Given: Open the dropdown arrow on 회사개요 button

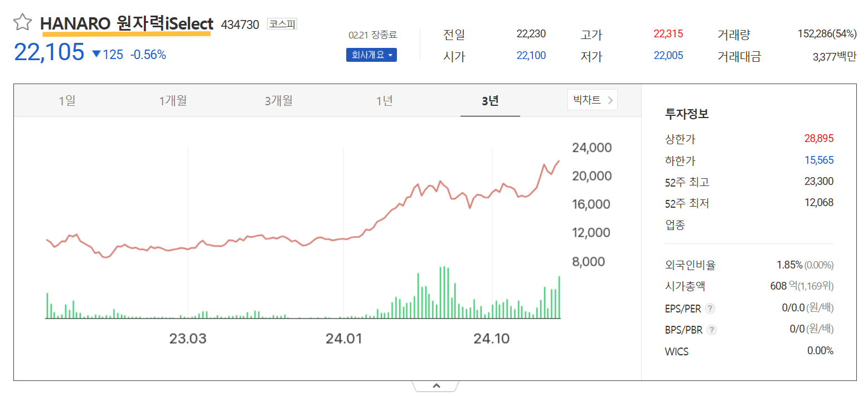Looking at the screenshot, I should [x=390, y=55].
